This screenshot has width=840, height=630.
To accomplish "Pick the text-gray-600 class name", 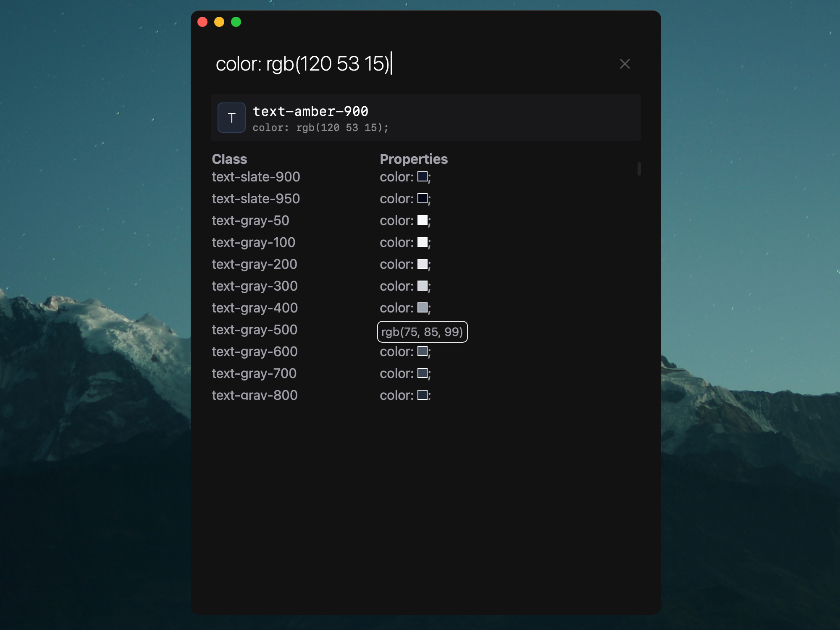I will tap(255, 352).
